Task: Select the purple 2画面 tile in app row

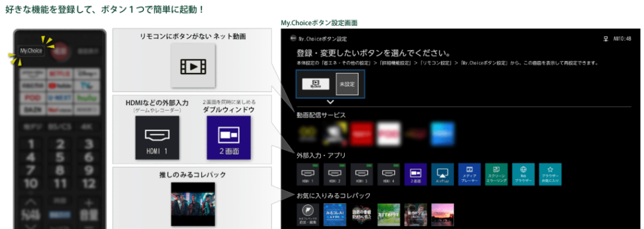Action: pyautogui.click(x=415, y=174)
